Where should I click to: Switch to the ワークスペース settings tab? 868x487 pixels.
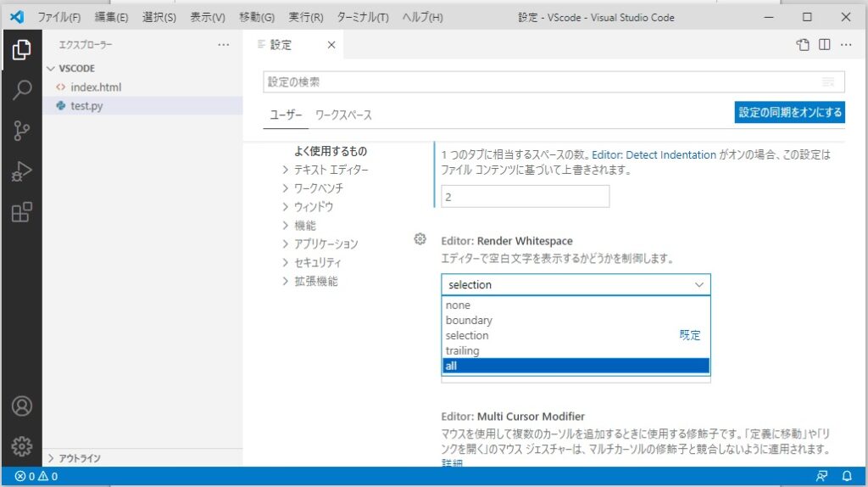click(343, 115)
